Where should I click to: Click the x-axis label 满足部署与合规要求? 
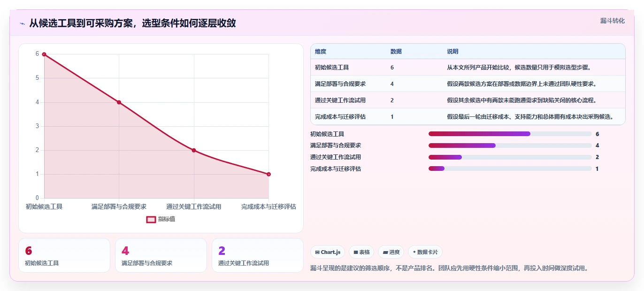pos(119,207)
